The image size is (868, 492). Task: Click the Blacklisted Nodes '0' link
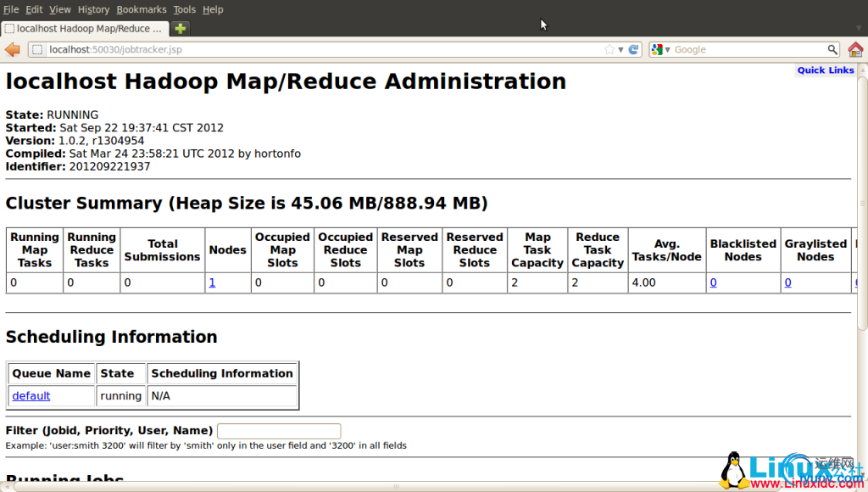[713, 282]
